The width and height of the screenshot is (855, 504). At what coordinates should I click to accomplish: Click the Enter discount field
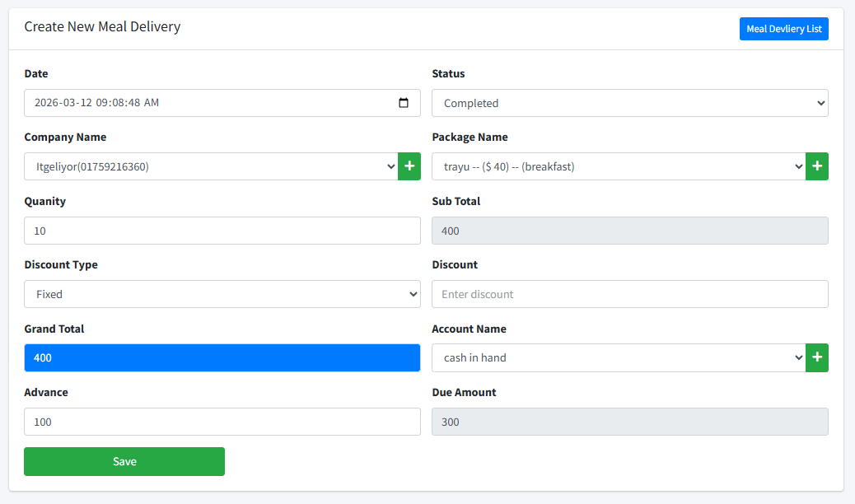coord(630,294)
